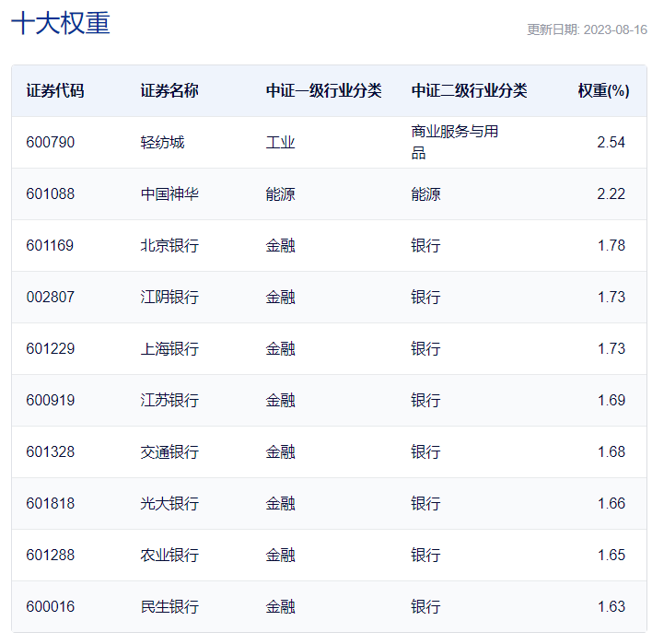Screen dimensions: 652x644
Task: Click the 中证一级行业分类 column header
Action: [323, 90]
